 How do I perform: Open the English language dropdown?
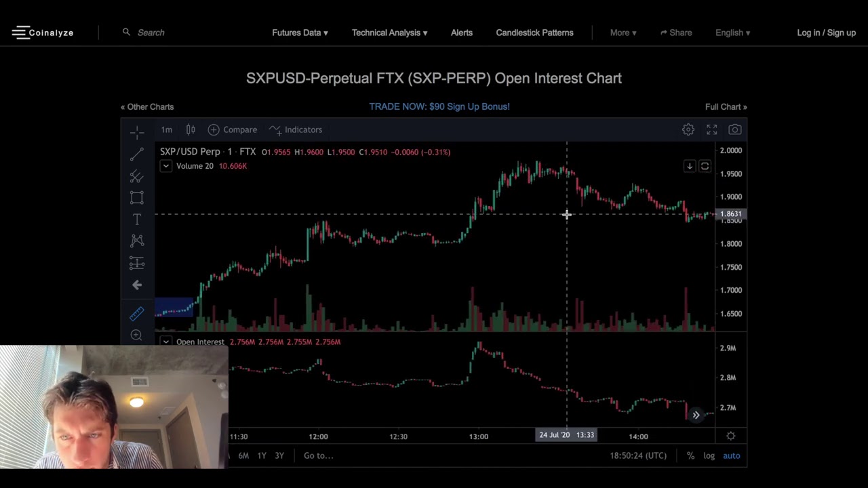point(732,33)
